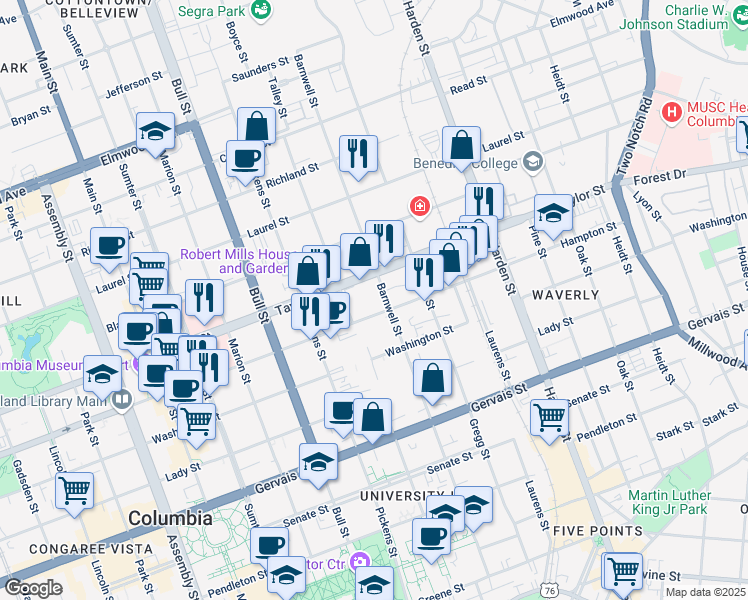Open the shopping bag marker above Benedict College label
748x600 pixels.
[x=461, y=146]
